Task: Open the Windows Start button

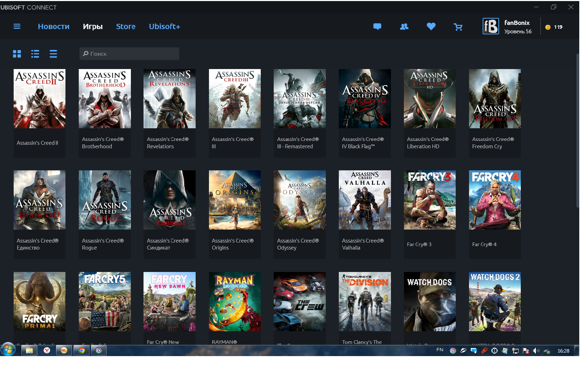Action: (x=8, y=350)
